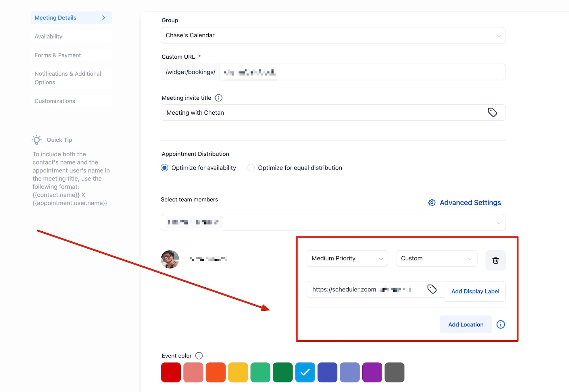This screenshot has height=392, width=569.
Task: Go to the Customizations tab
Action: tap(55, 101)
